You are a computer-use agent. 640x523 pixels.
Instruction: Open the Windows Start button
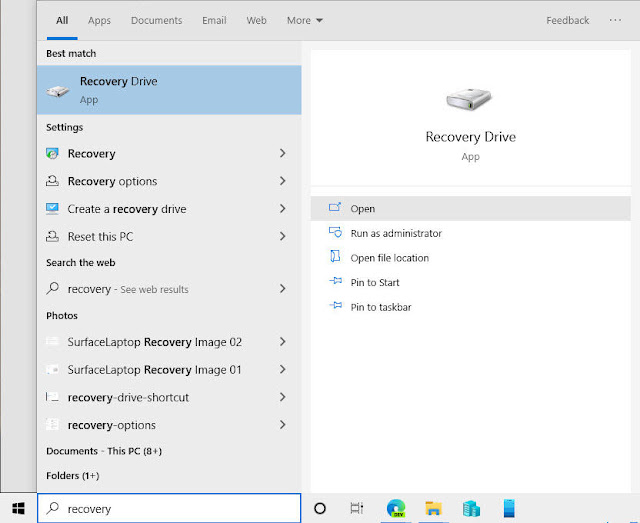click(18, 508)
